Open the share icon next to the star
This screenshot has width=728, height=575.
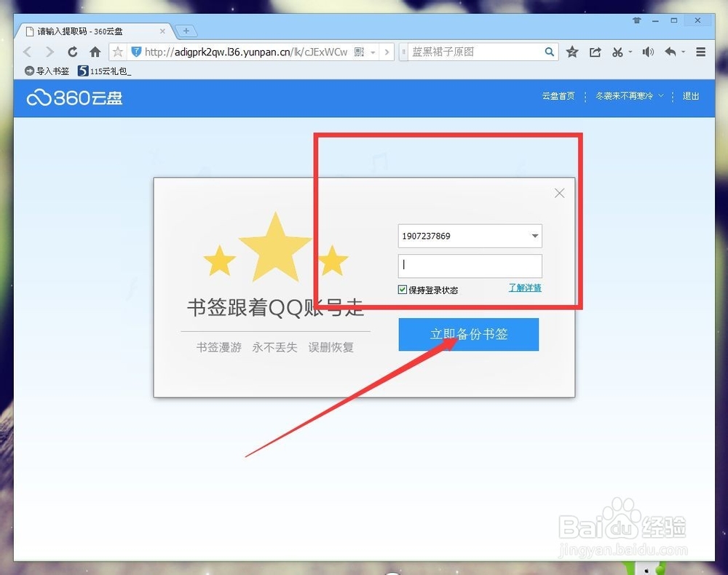tap(595, 52)
